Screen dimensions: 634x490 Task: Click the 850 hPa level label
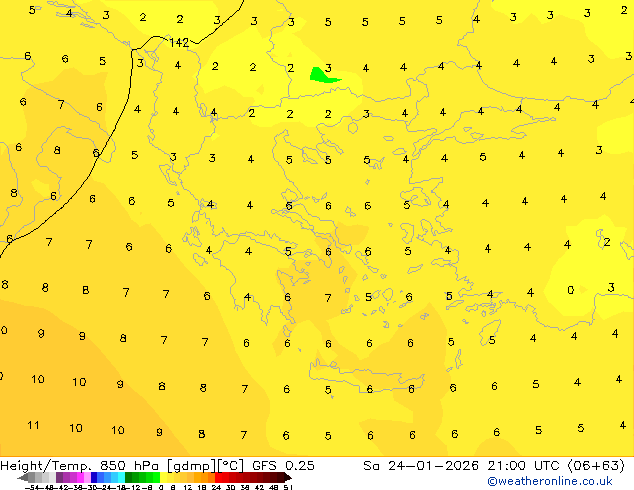pyautogui.click(x=129, y=466)
